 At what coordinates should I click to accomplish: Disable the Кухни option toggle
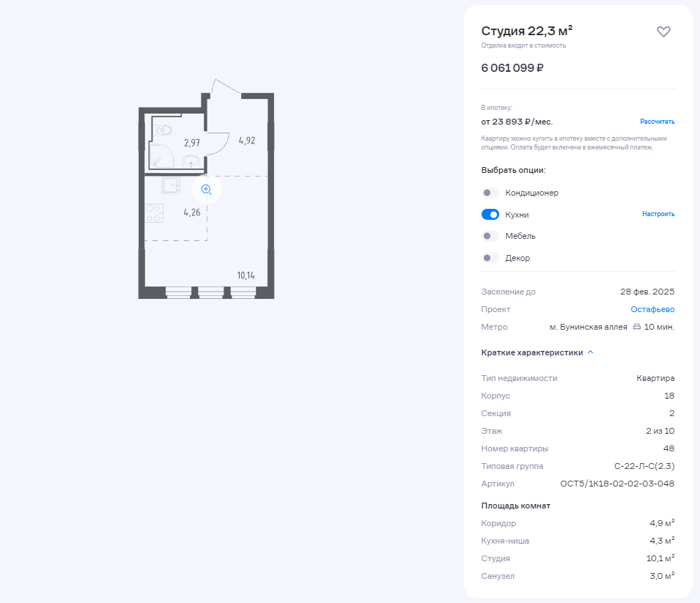(490, 215)
